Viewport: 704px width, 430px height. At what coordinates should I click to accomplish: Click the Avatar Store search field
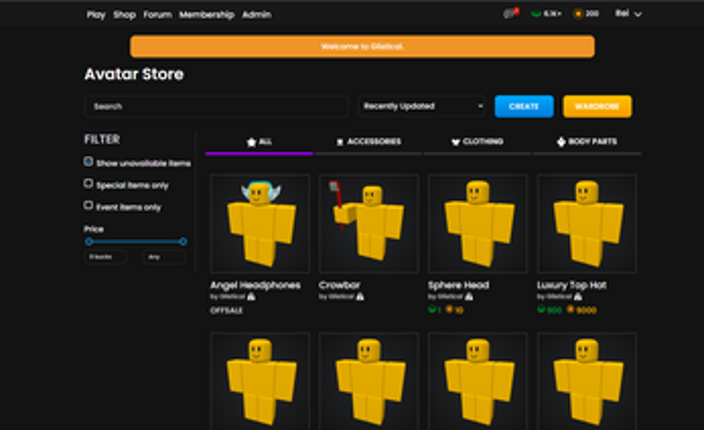(215, 106)
